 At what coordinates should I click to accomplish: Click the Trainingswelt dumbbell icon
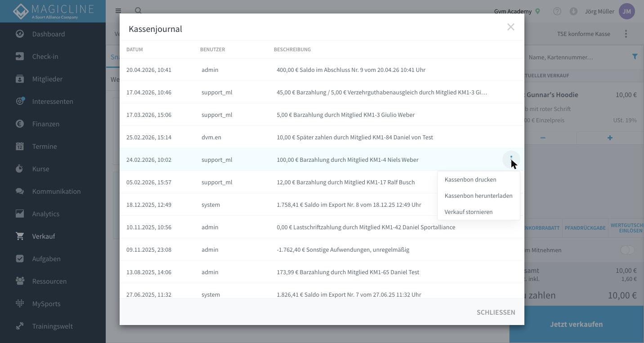(x=20, y=326)
